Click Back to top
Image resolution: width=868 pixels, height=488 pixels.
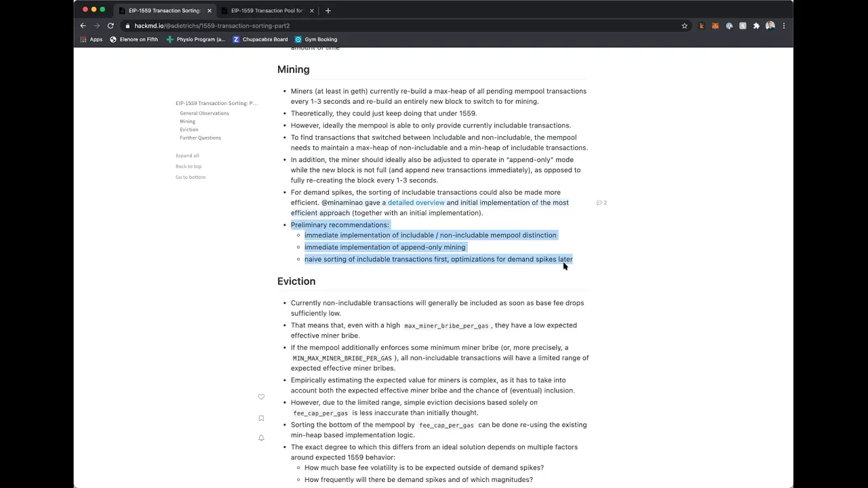coord(189,166)
